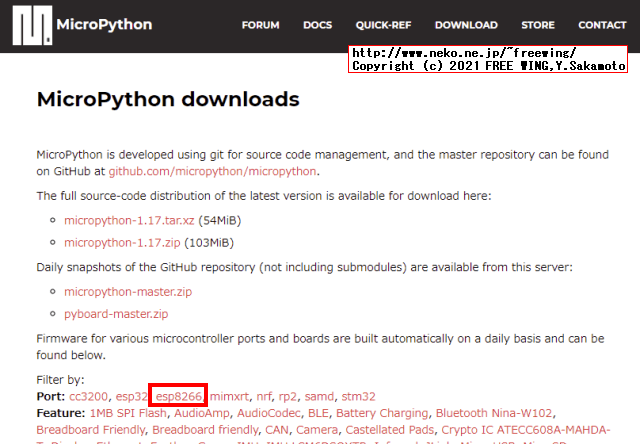The image size is (640, 444).
Task: Filter by the esp32 port
Action: point(132,396)
